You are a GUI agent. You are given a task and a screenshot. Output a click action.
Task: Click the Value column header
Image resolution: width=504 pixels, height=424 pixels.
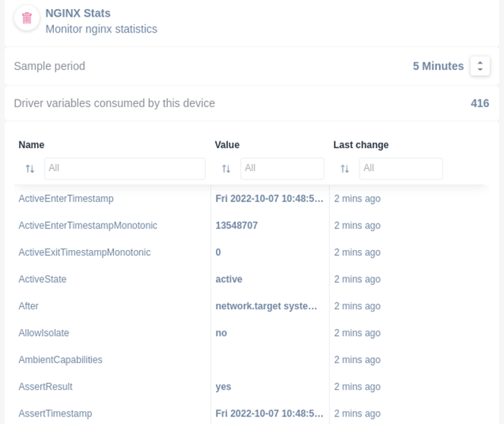point(227,145)
